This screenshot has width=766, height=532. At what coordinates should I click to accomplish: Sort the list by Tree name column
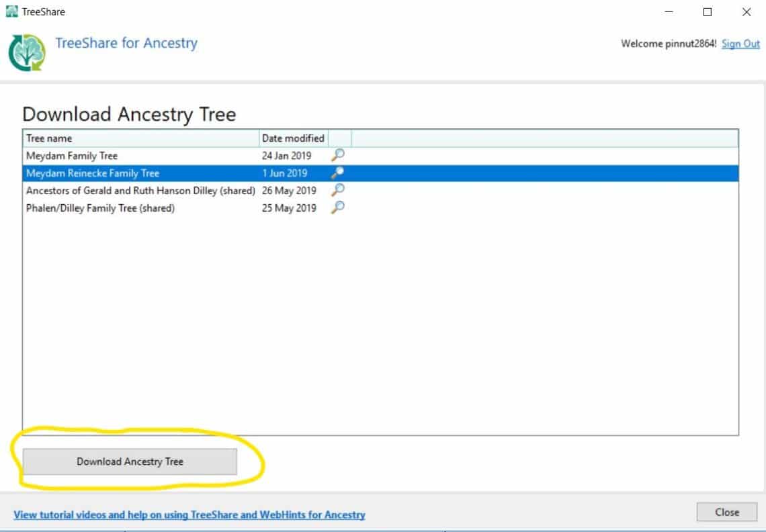[x=134, y=138]
